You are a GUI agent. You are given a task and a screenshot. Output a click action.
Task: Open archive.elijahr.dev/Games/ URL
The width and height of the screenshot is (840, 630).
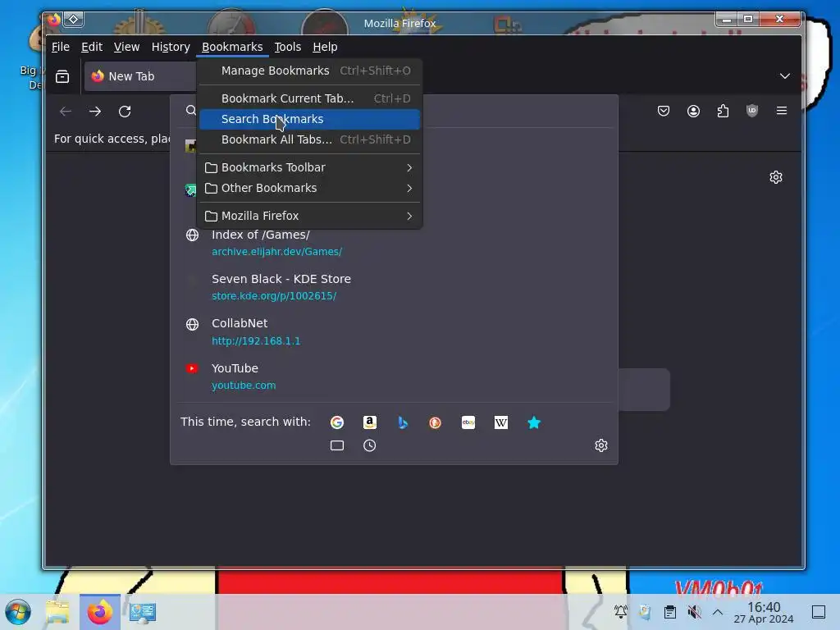click(277, 251)
